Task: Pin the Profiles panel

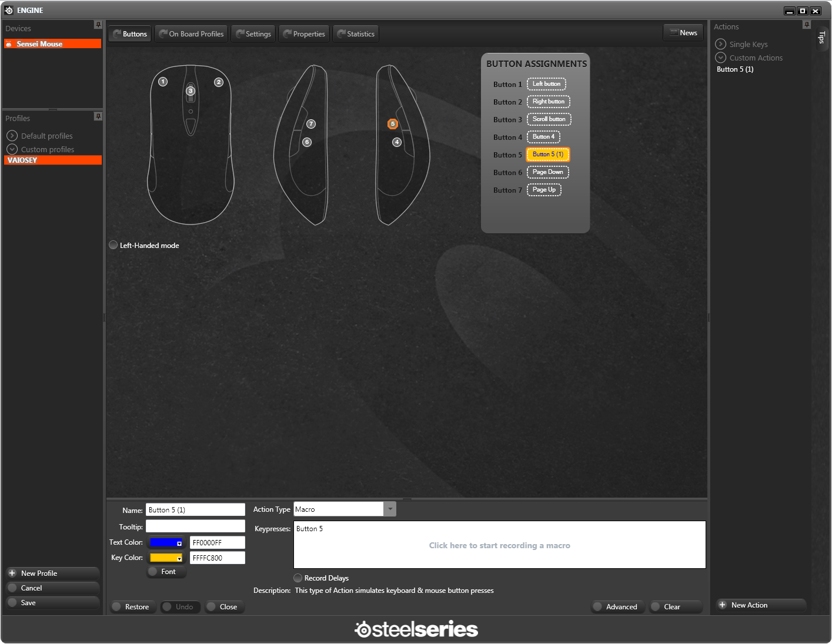Action: 98,116
